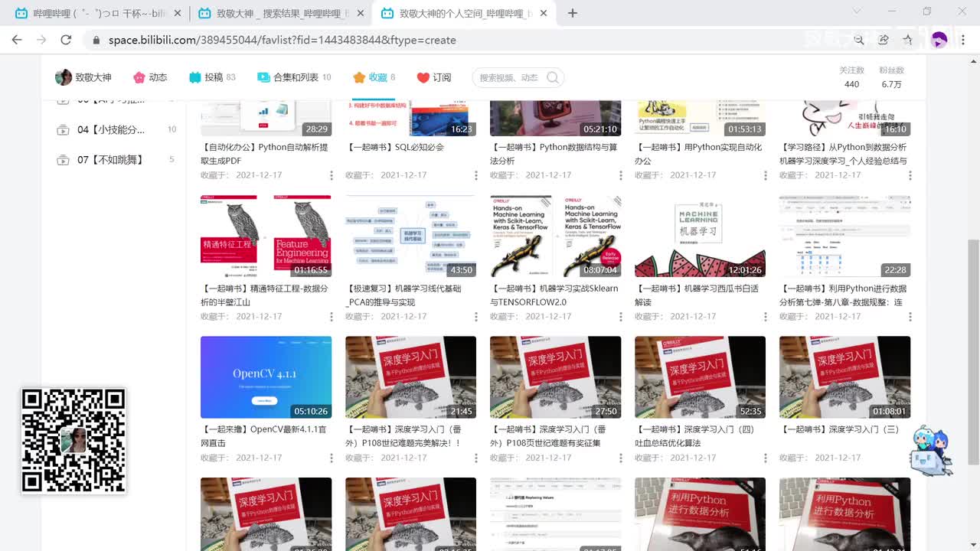Expand more options for 机器学习西瓜书白话解读
This screenshot has width=980, height=551.
(766, 317)
